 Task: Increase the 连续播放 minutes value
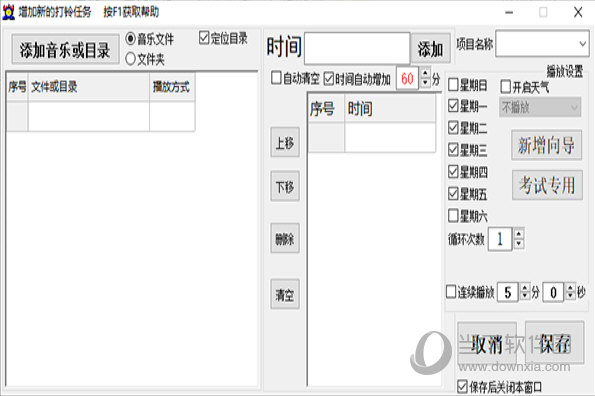(525, 288)
